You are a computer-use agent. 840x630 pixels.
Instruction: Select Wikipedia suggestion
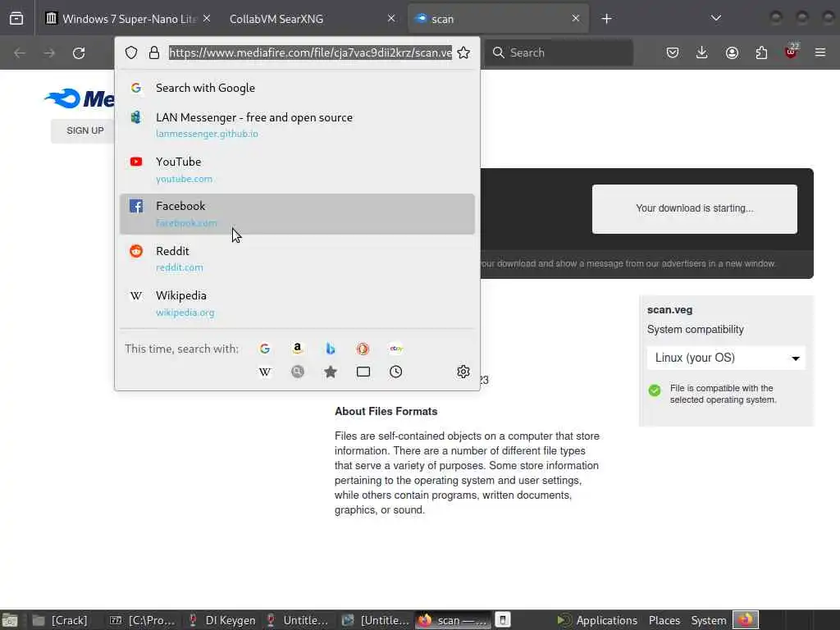(x=297, y=304)
